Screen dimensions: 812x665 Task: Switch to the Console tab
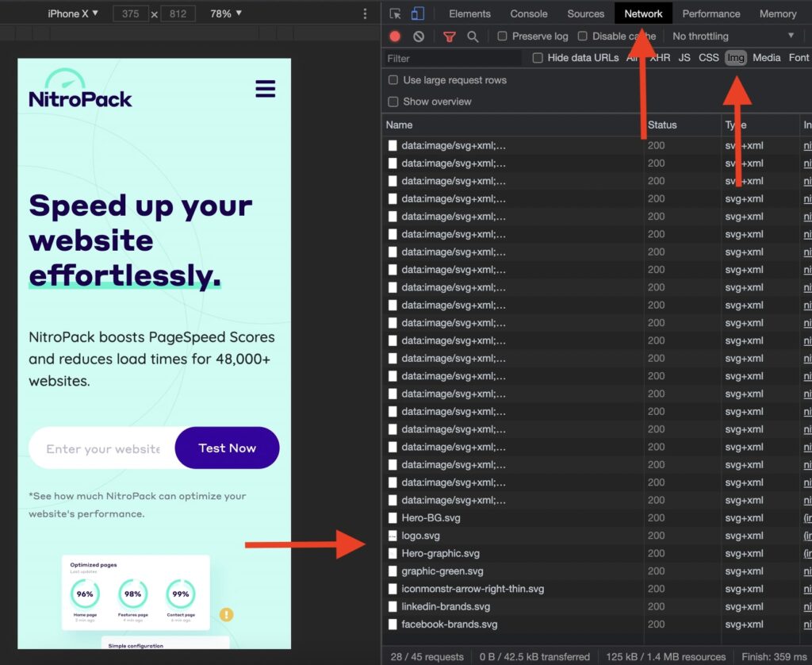click(x=529, y=14)
